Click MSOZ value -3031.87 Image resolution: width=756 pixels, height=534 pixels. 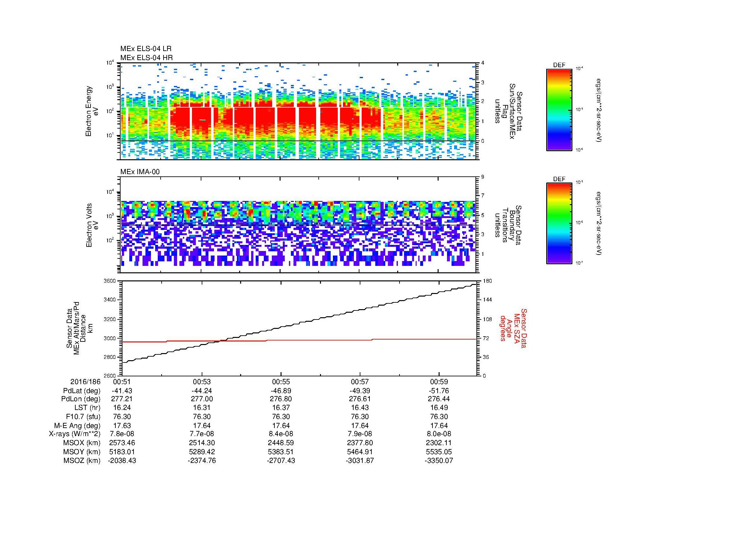click(x=360, y=461)
